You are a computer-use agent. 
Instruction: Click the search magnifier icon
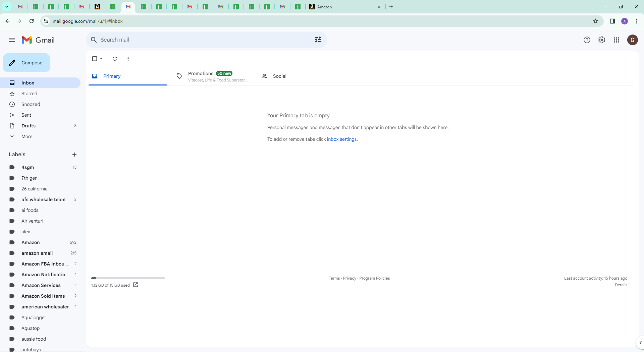[x=94, y=40]
